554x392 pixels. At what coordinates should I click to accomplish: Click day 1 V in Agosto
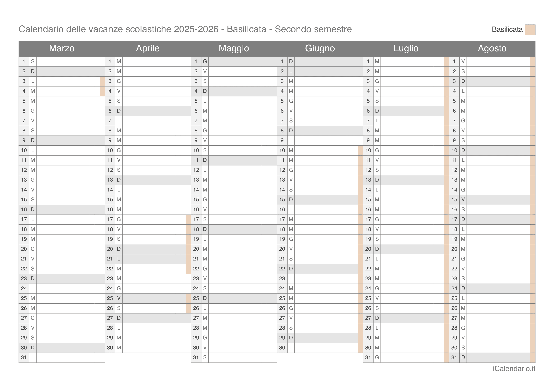click(492, 62)
